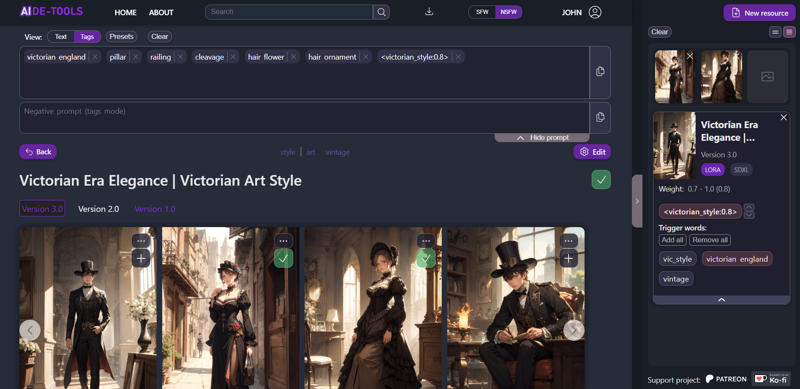
Task: Switch prompt view to Text
Action: (61, 37)
